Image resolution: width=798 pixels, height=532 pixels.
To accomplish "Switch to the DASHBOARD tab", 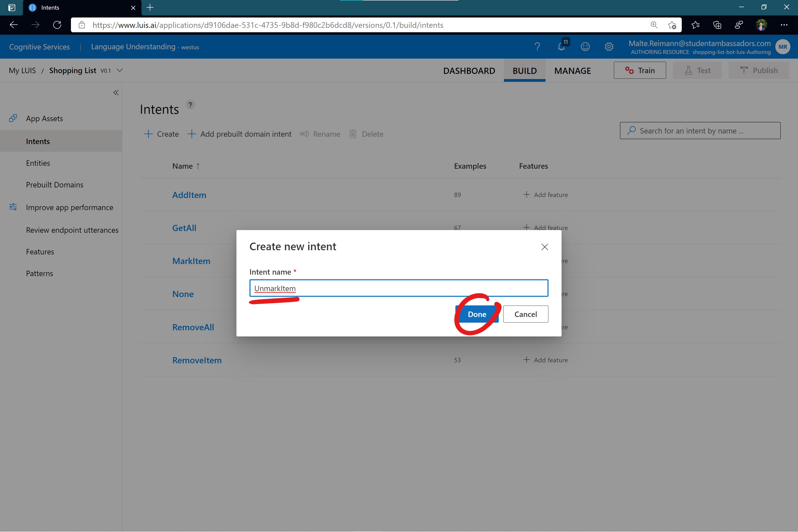I will tap(469, 71).
